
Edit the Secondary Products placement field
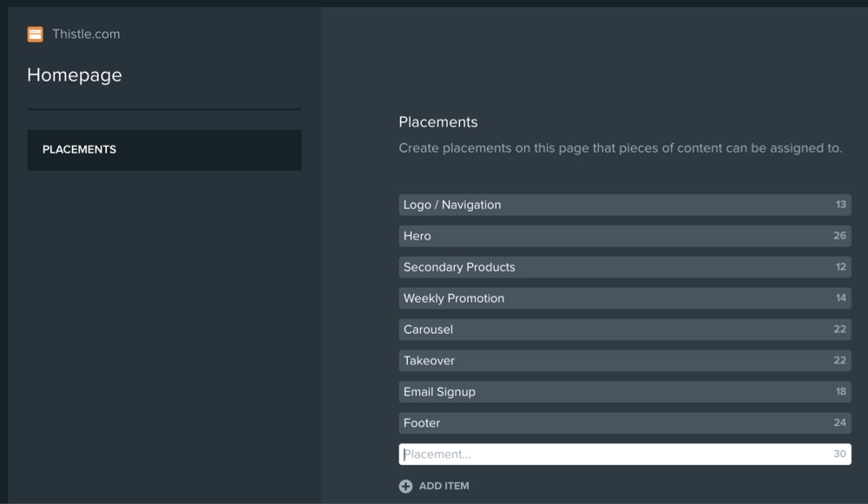[x=625, y=267]
